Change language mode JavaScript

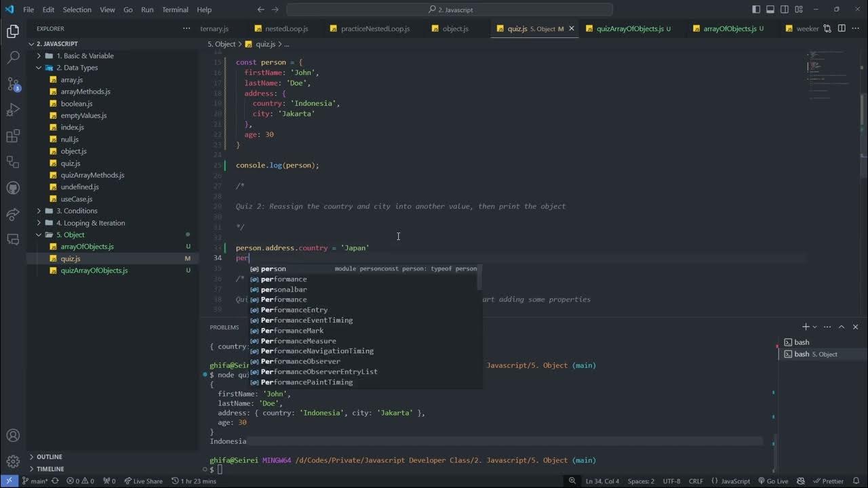pos(735,481)
